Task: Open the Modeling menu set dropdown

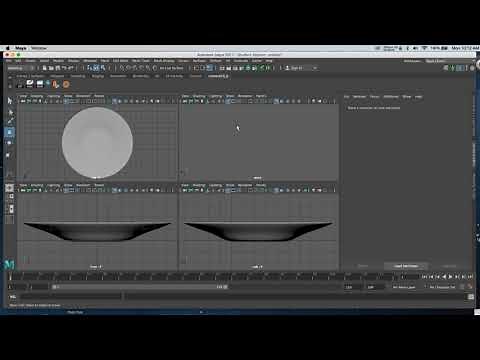Action: pyautogui.click(x=21, y=68)
